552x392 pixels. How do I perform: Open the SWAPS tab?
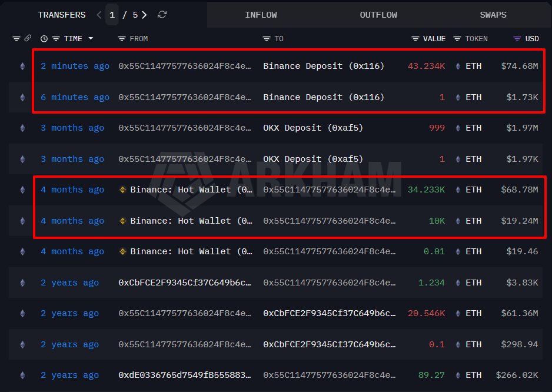pos(493,15)
